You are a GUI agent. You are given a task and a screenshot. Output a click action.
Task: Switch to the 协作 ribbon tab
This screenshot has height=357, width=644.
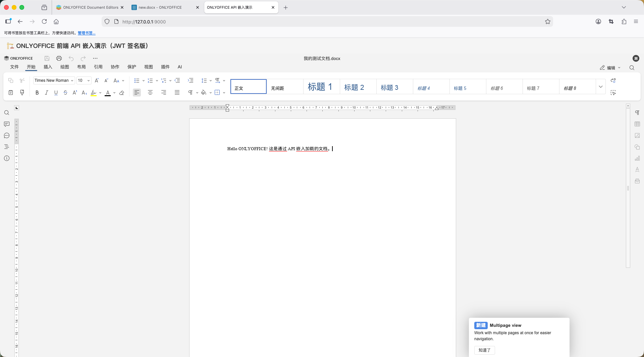115,67
